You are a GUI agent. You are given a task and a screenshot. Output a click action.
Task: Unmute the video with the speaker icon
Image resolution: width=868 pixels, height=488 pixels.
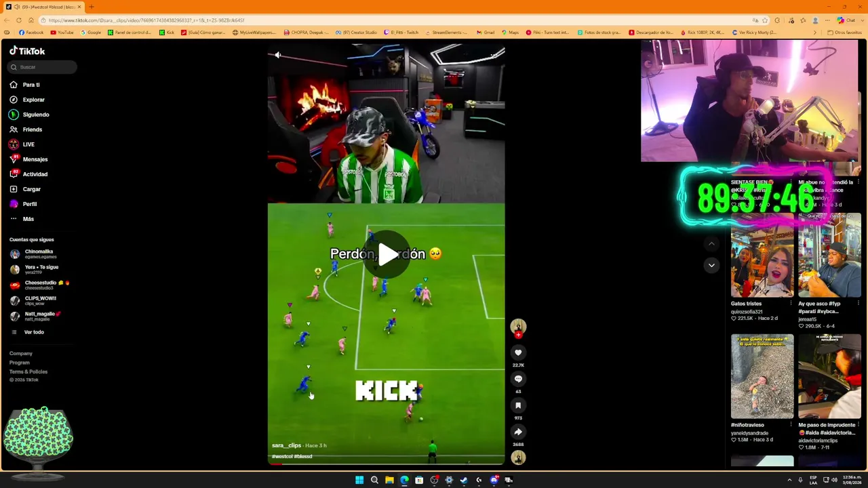pos(277,55)
